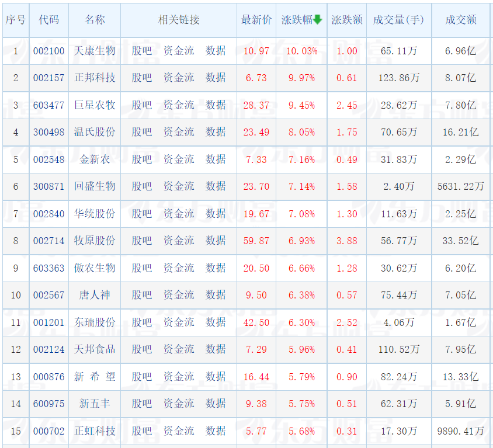Viewport: 493px width, 448px height.
Task: Select the 唐人神 stock name
Action: coord(95,295)
